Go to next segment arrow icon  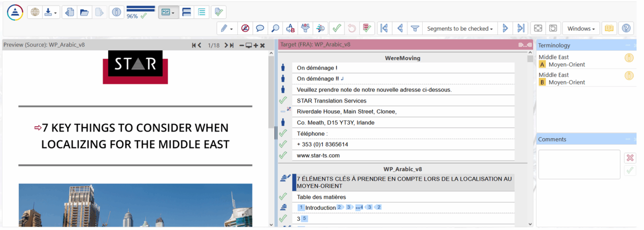coord(505,28)
